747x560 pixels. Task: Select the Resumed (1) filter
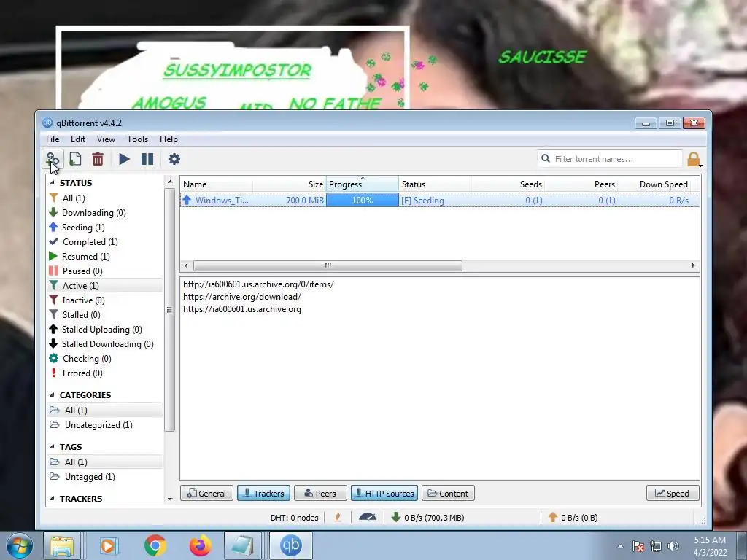tap(105, 257)
